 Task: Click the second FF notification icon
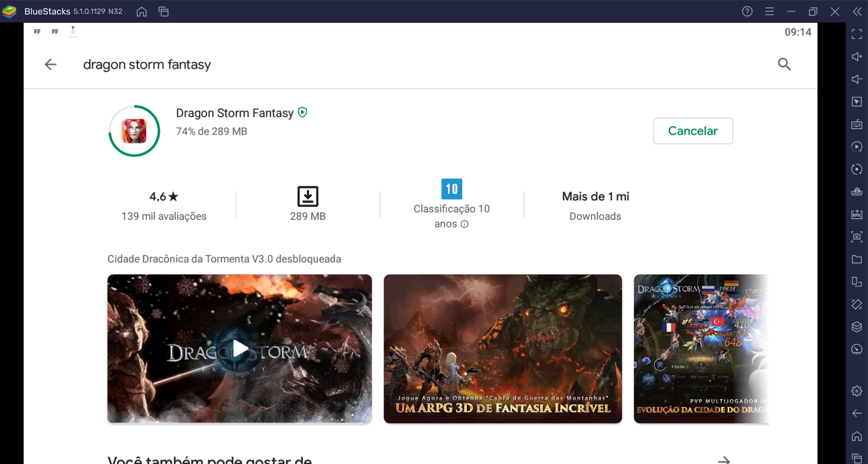[x=55, y=31]
